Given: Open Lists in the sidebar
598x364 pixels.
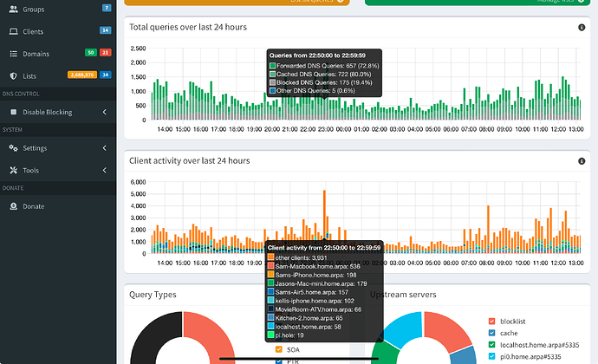Looking at the screenshot, I should (58, 76).
